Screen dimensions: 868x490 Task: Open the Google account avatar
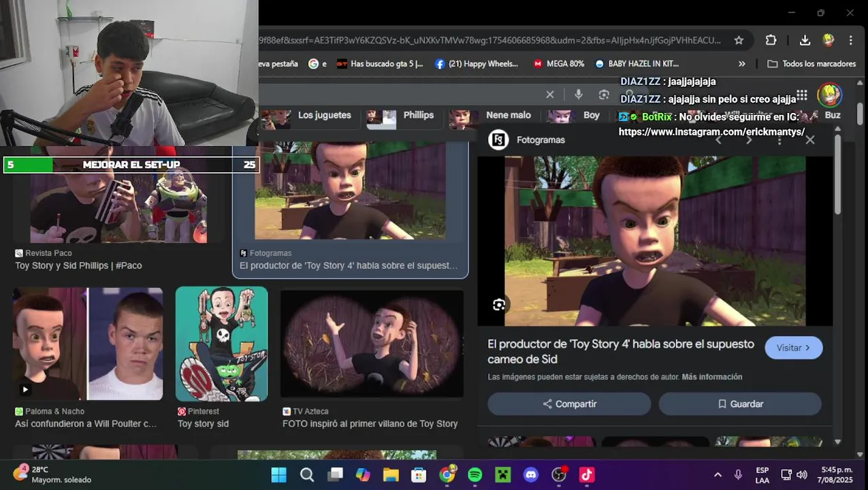(x=830, y=95)
